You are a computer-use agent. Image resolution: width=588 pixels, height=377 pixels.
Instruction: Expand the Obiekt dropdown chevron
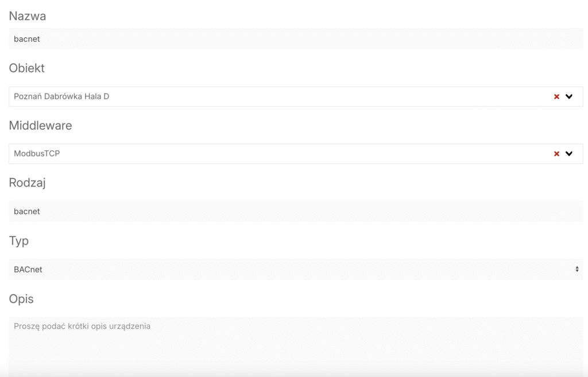[x=569, y=97]
